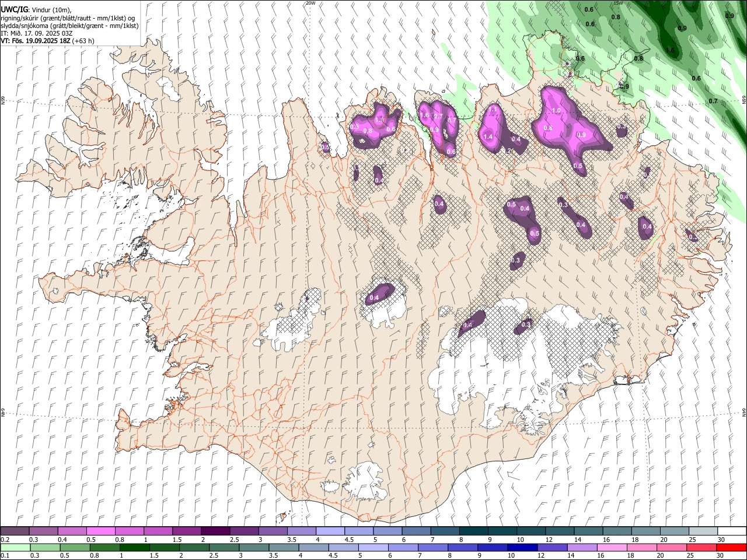This screenshot has width=747, height=560.
Task: Select darkest green bottom-row swatch starting at 1
Action: coord(134,547)
